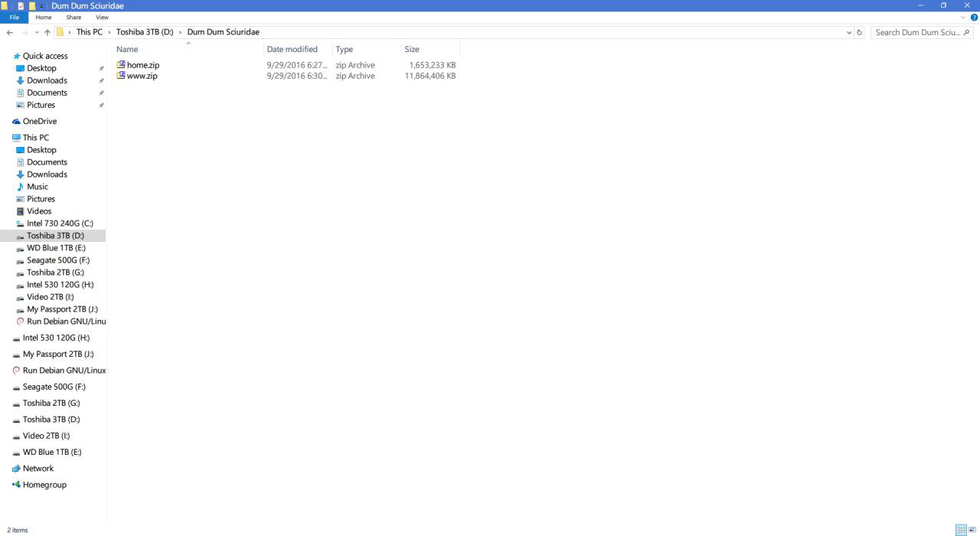
Task: Expand the chevron after Toshiba 3TB (D:) breadcrumb
Action: [x=181, y=32]
